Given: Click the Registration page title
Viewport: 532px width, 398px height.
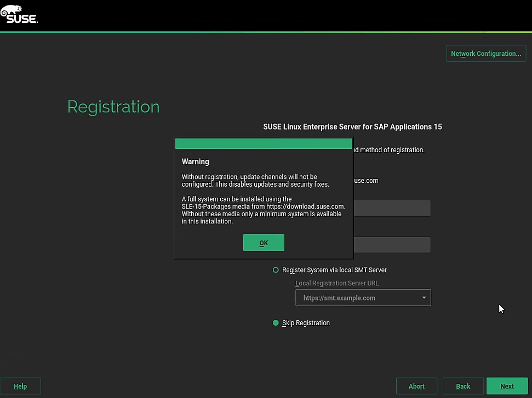Looking at the screenshot, I should click(113, 107).
